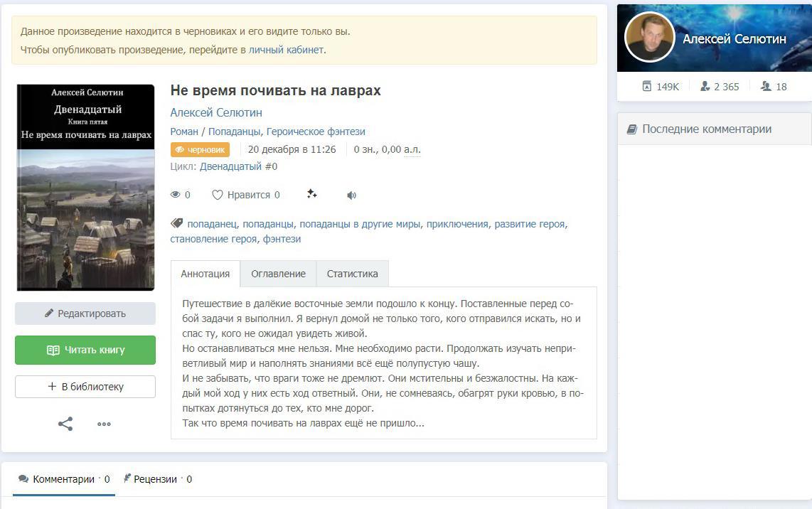Viewport: 812px width, 509px height.
Task: Open the Героическое фэнтези genre link
Action: (x=316, y=132)
